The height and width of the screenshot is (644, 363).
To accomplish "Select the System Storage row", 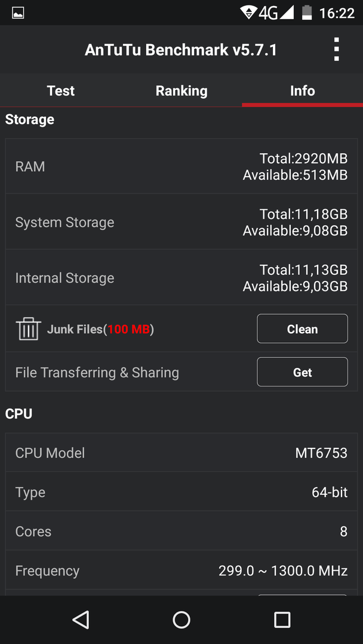I will (181, 222).
